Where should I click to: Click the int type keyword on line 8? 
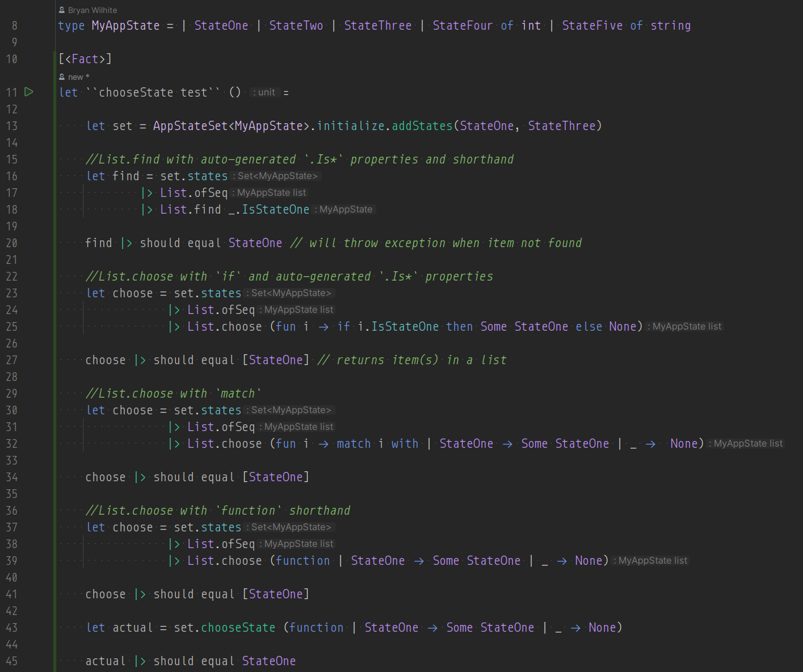(x=531, y=25)
